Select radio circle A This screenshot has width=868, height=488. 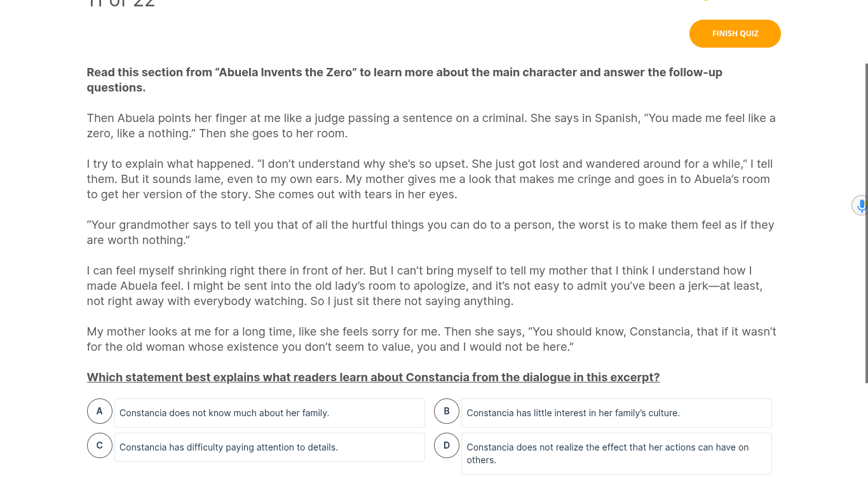click(x=100, y=411)
